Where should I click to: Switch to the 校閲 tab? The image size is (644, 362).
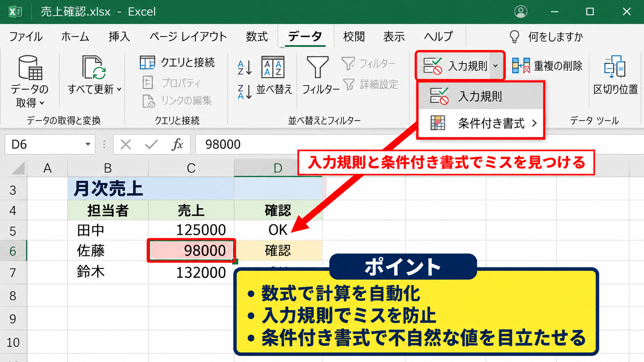pyautogui.click(x=354, y=37)
